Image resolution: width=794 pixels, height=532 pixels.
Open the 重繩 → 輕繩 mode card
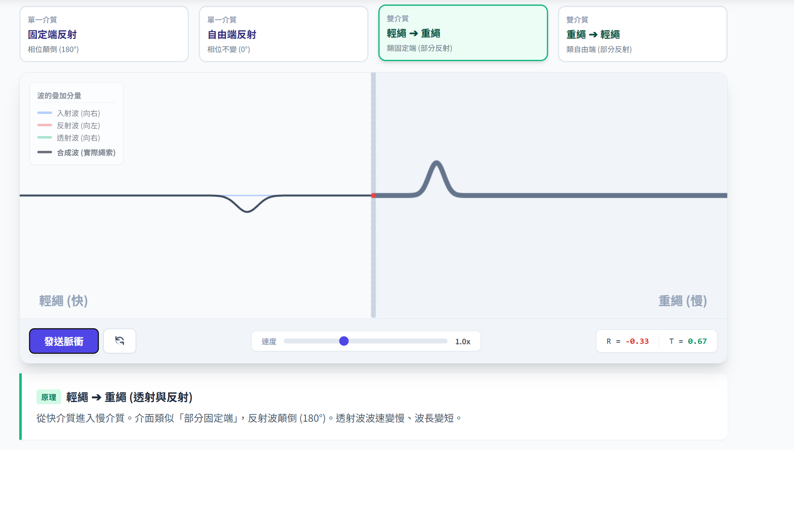pyautogui.click(x=642, y=34)
